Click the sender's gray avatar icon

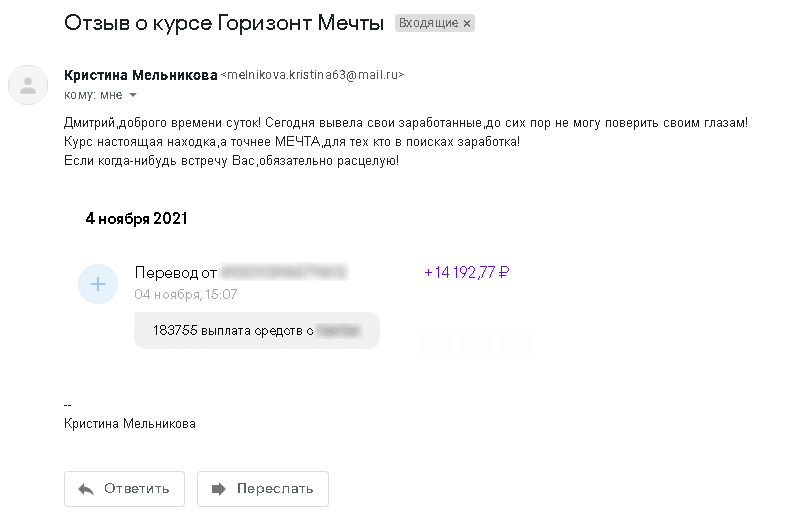(28, 85)
